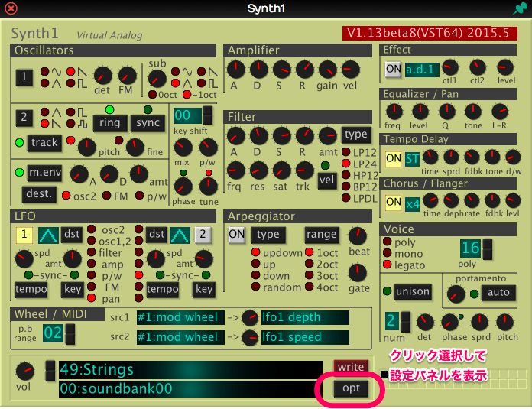Turn the equalizer freq knob

click(x=394, y=112)
